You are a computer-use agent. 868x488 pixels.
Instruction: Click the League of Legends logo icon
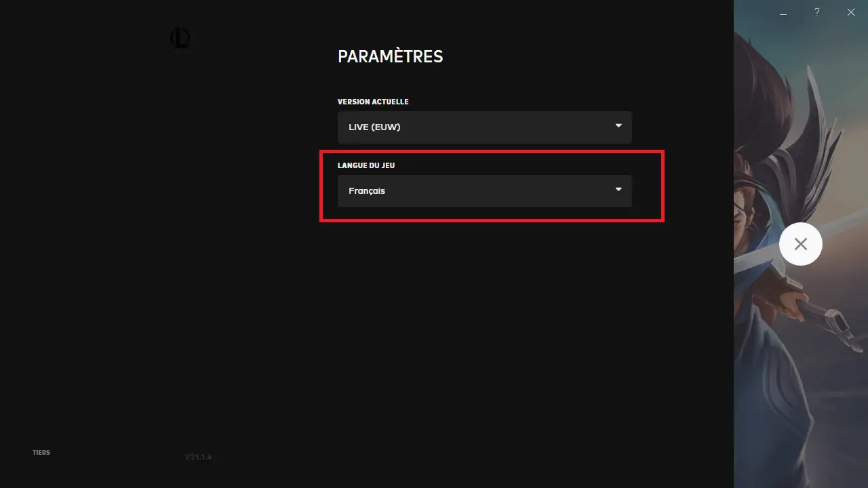(x=180, y=38)
